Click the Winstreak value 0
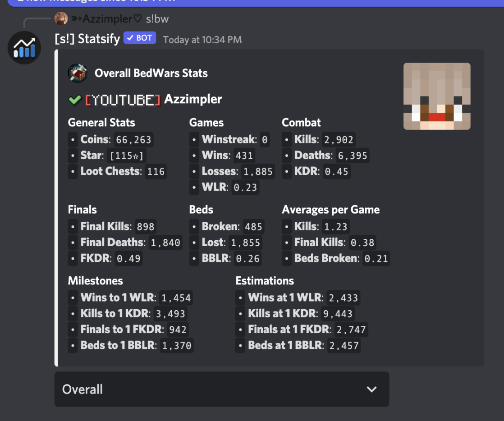Screen dimensions: 504x421 click(x=265, y=140)
